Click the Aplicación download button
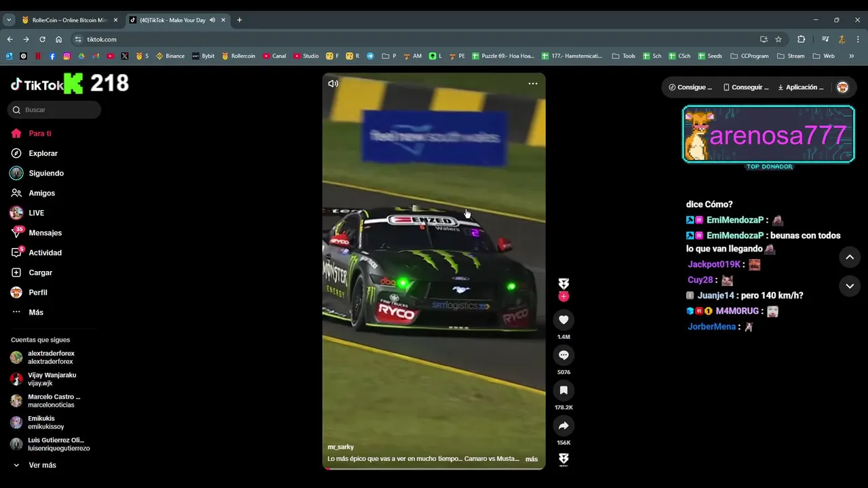The image size is (868, 488). point(801,87)
